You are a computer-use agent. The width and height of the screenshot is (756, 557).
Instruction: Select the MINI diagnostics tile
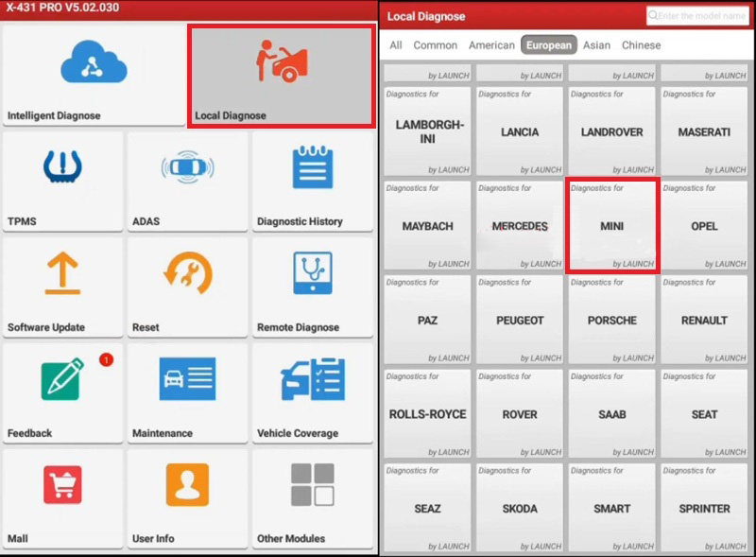pos(611,225)
